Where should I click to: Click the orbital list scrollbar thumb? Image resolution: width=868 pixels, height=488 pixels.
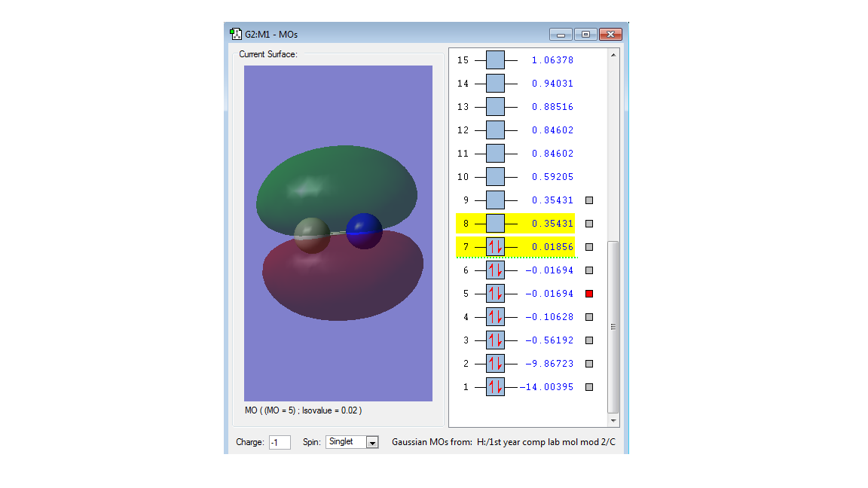tap(613, 327)
